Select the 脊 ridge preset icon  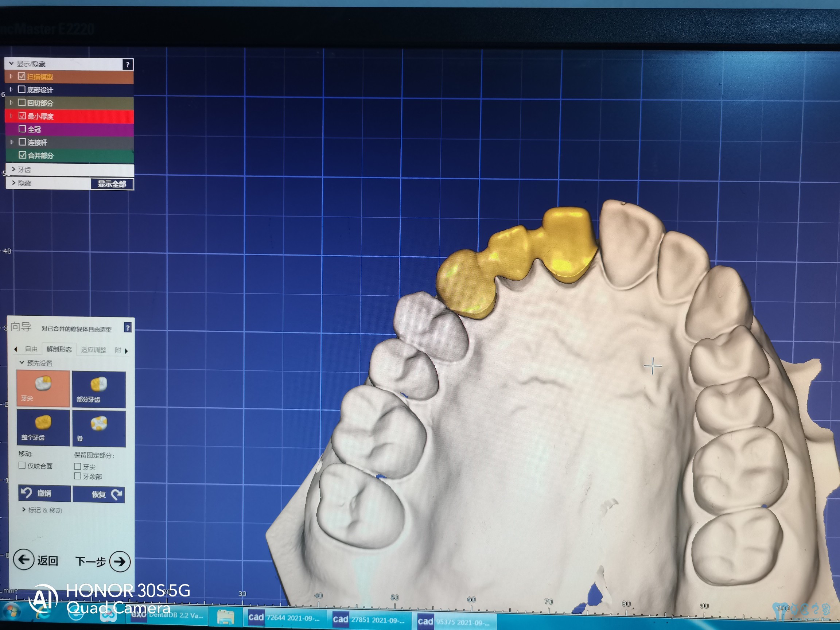click(x=99, y=428)
